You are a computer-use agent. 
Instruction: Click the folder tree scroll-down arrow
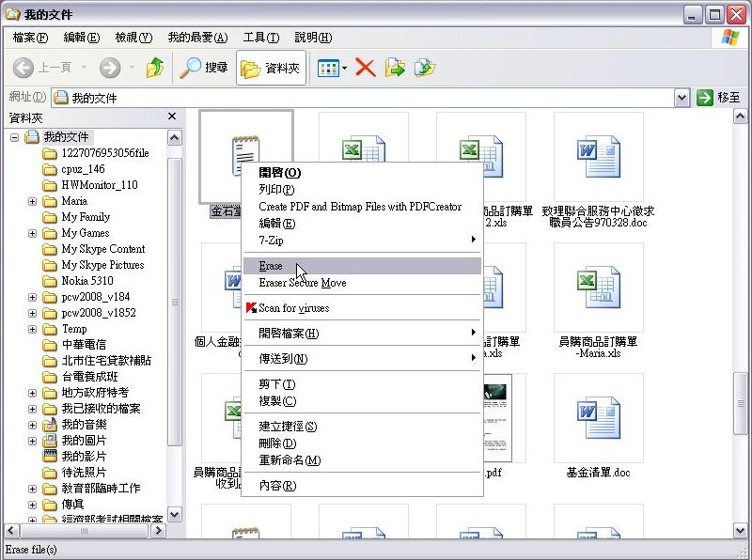tap(175, 515)
